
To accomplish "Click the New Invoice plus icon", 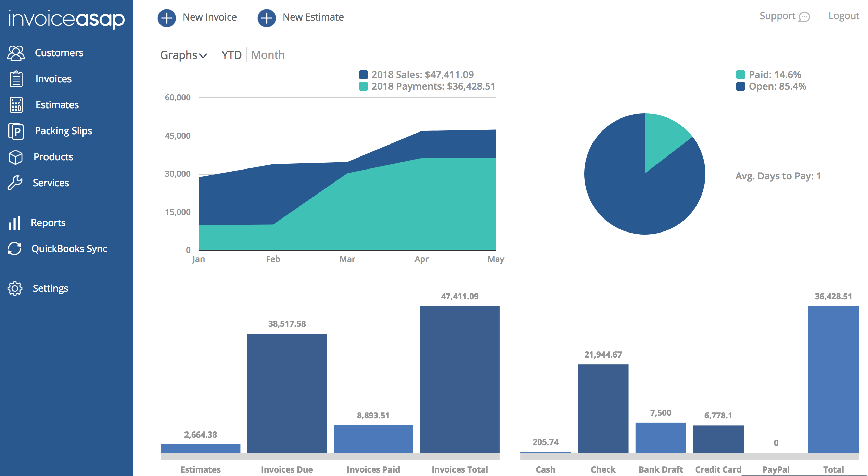I will click(x=167, y=18).
